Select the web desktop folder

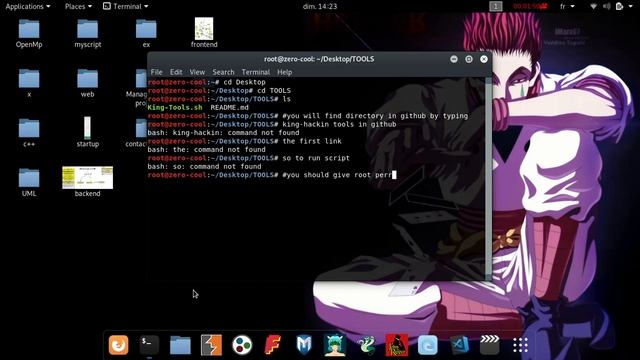[x=87, y=83]
